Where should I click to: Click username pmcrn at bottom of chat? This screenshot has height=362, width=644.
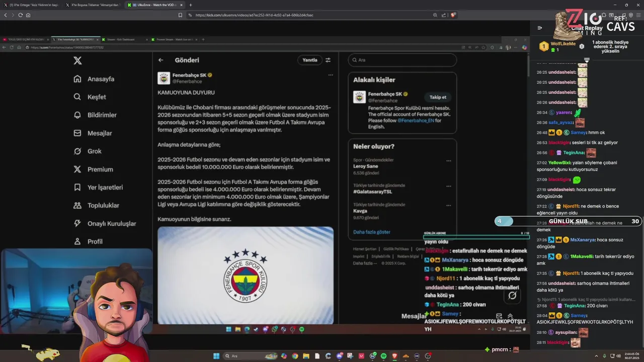499,349
